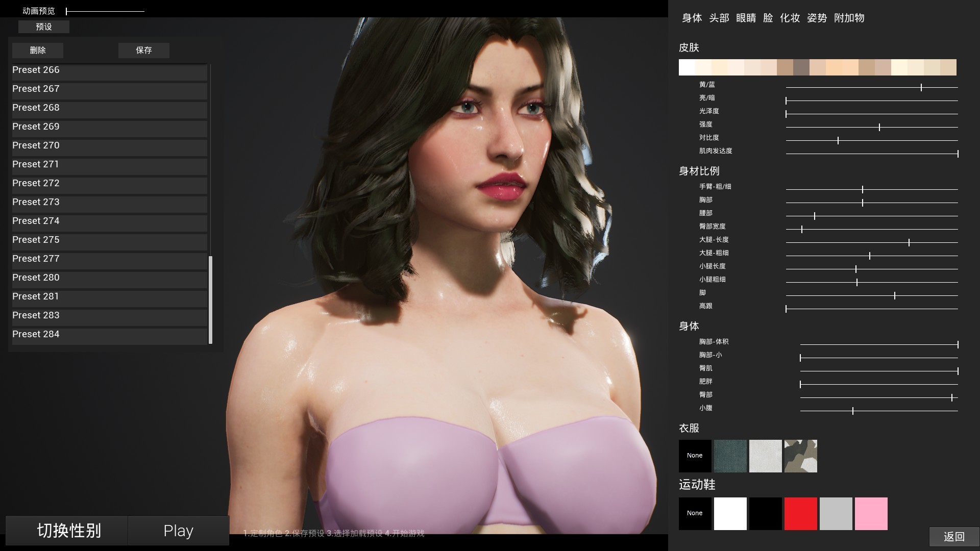Select the darkest skin tone swatch

tap(802, 67)
